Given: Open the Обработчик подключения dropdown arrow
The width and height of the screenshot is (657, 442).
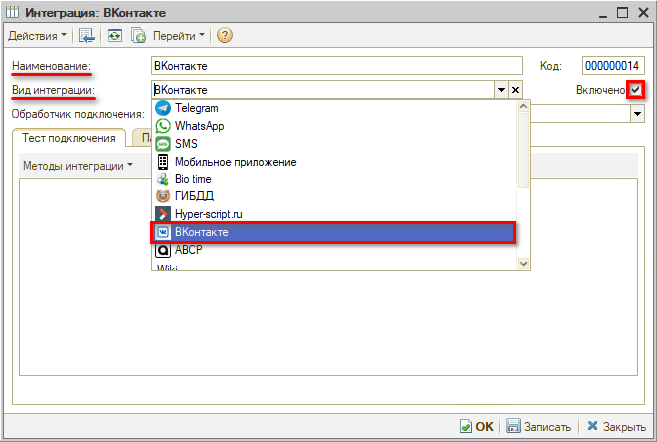Looking at the screenshot, I should [x=637, y=114].
